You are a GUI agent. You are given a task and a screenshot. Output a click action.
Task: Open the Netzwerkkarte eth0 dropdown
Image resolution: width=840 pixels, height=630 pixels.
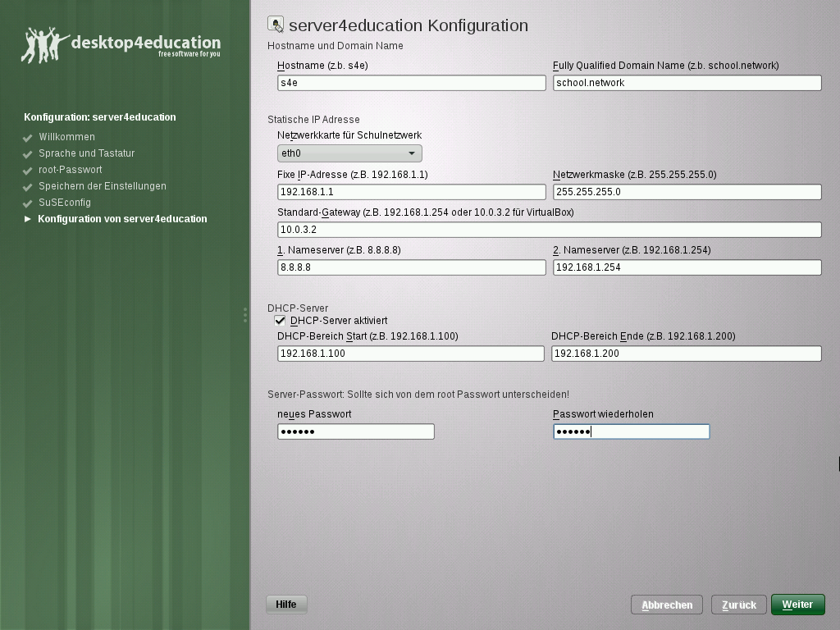[349, 153]
